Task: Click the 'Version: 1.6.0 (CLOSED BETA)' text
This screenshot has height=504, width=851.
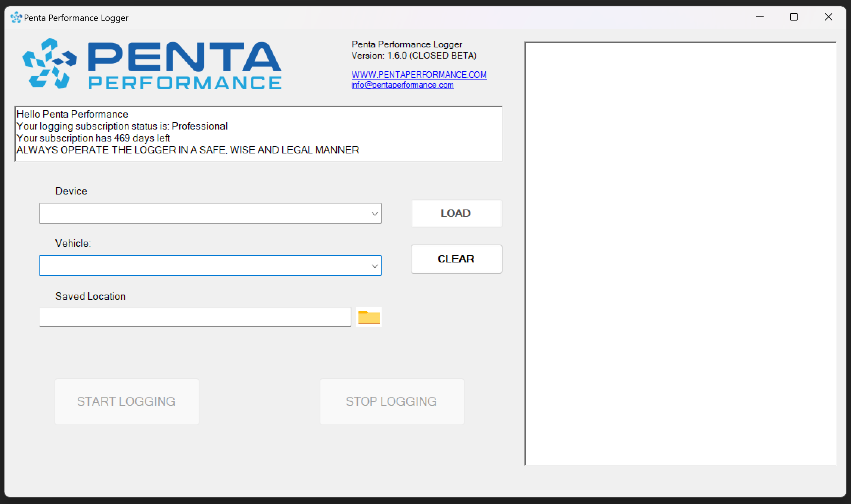Action: [x=414, y=56]
